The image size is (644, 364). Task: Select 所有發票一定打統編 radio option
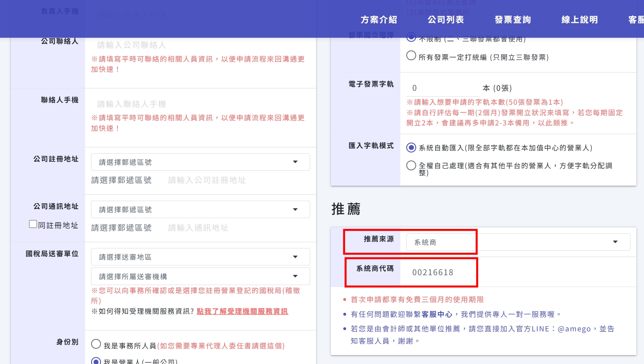[x=411, y=56]
